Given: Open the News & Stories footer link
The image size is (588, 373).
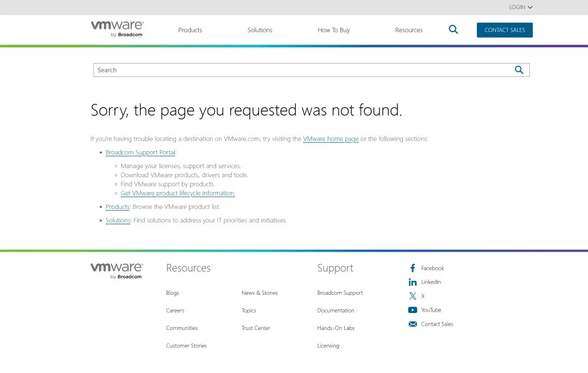Looking at the screenshot, I should [x=260, y=293].
